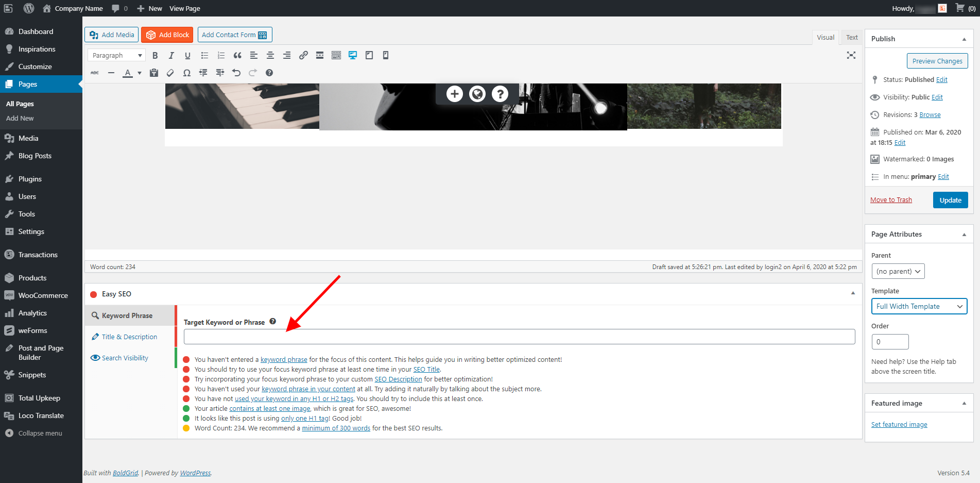Screen dimensions: 980x483
Task: Open the Paragraph style dropdown
Action: click(x=116, y=55)
